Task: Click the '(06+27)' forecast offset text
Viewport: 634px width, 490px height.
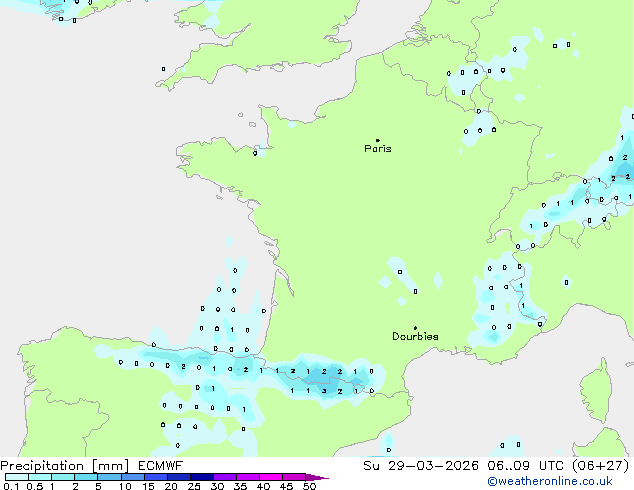Action: (601, 466)
